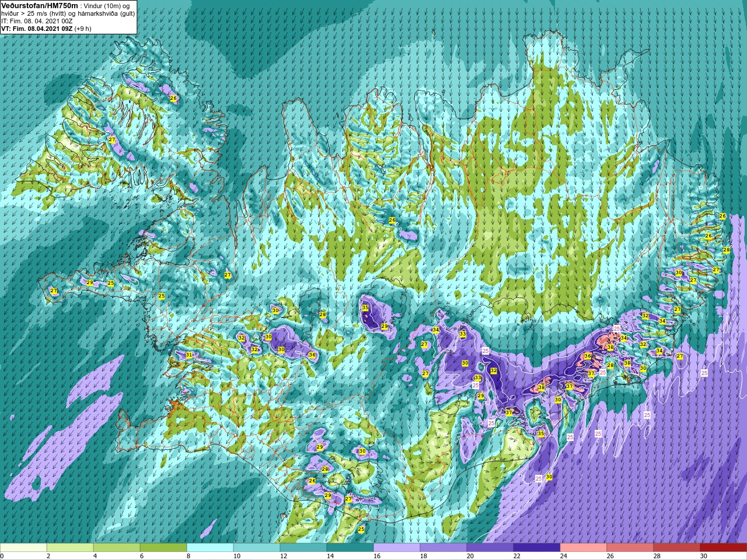Click the 16–18 m/s lavender legend swatch
This screenshot has height=560, width=747.
397,548
